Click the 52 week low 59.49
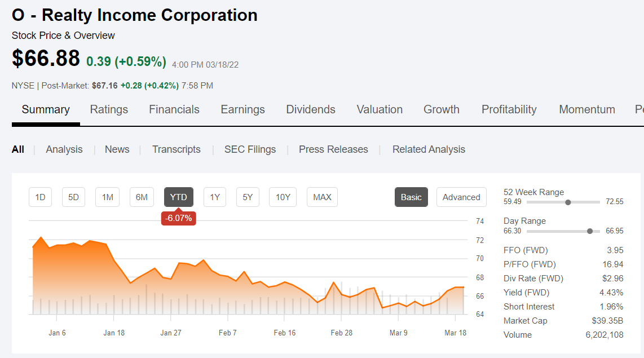Viewport: 644px width, 358px height. tap(513, 202)
